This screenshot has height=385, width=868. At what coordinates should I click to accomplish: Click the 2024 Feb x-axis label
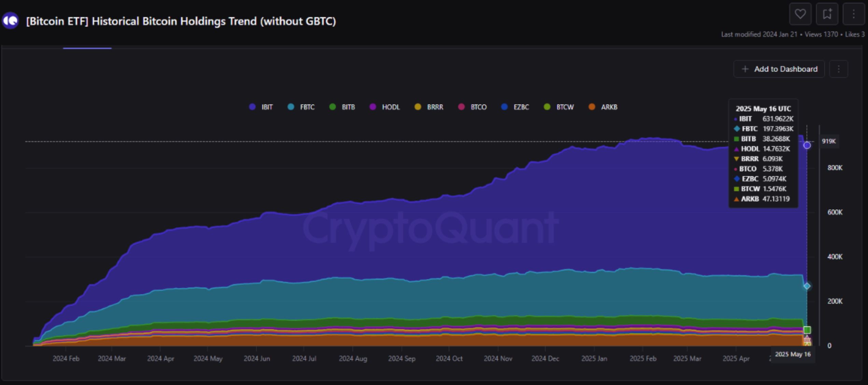(66, 358)
